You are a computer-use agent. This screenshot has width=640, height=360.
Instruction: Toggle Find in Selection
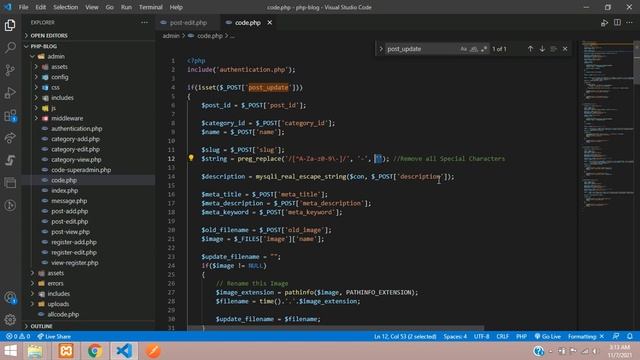point(553,49)
